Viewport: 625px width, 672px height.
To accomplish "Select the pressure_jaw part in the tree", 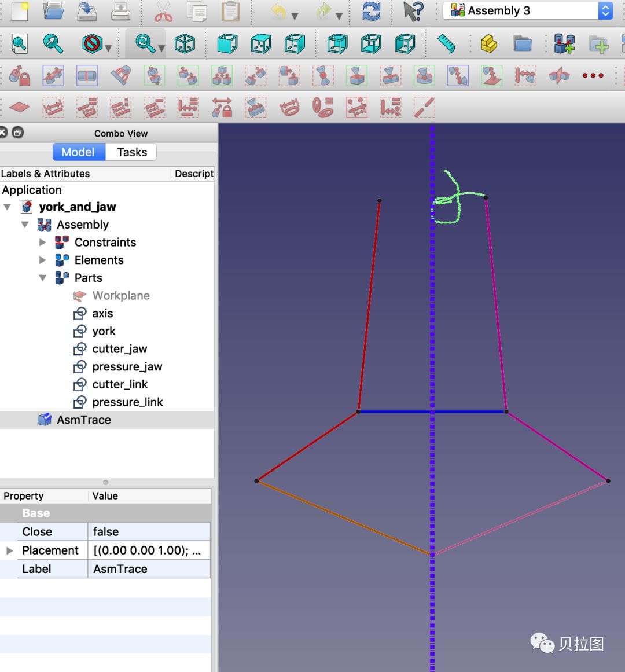I will click(x=127, y=367).
